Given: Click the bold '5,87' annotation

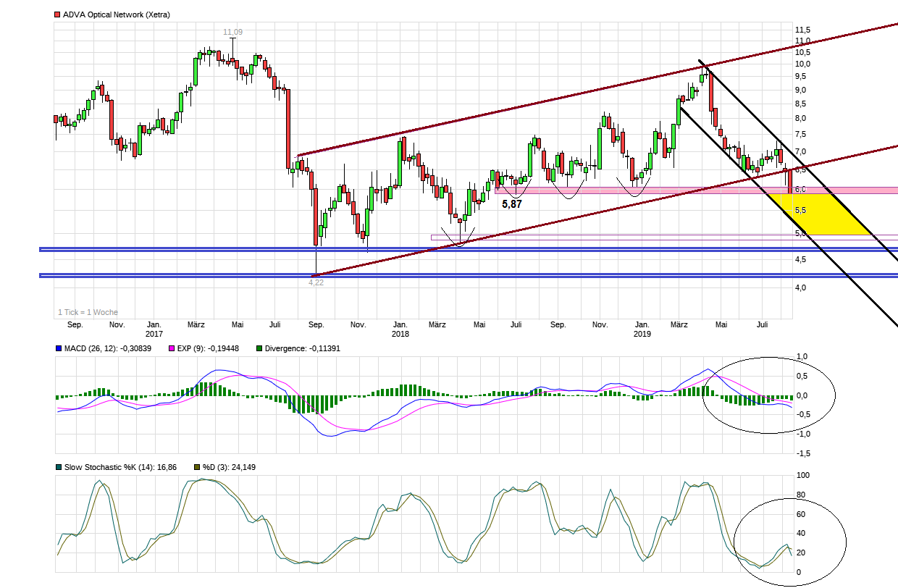Looking at the screenshot, I should pyautogui.click(x=512, y=205).
